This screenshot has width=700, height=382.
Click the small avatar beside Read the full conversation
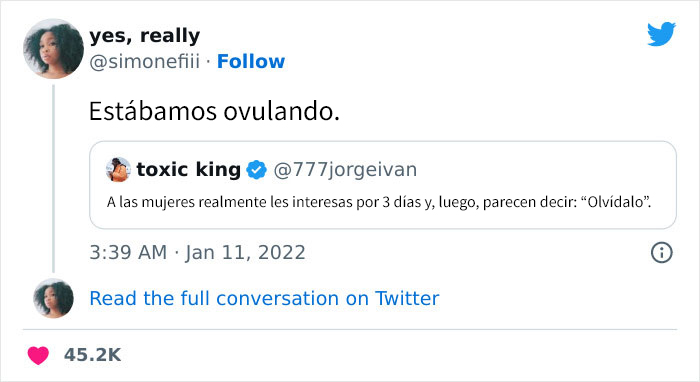53,298
